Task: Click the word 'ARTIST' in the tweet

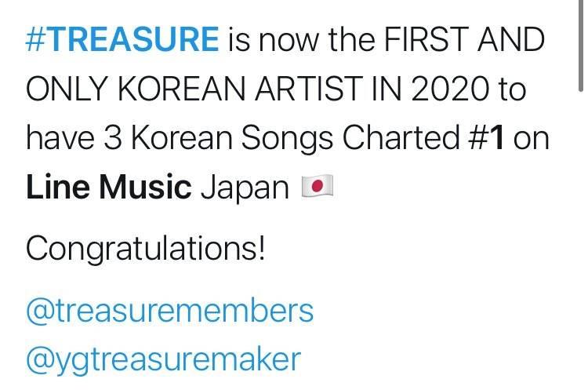Action: pyautogui.click(x=309, y=89)
